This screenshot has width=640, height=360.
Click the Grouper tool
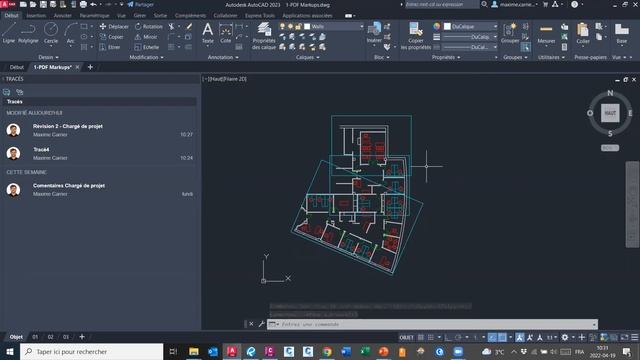point(510,33)
